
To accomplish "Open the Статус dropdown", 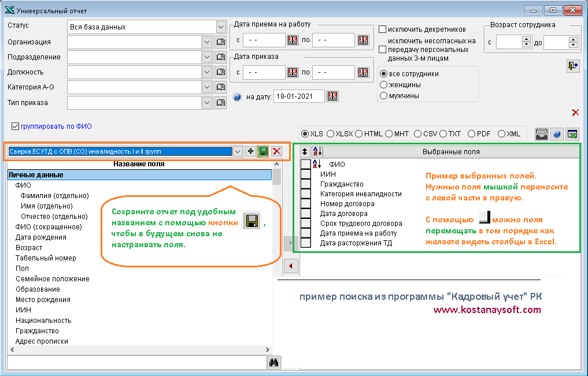I will [220, 27].
